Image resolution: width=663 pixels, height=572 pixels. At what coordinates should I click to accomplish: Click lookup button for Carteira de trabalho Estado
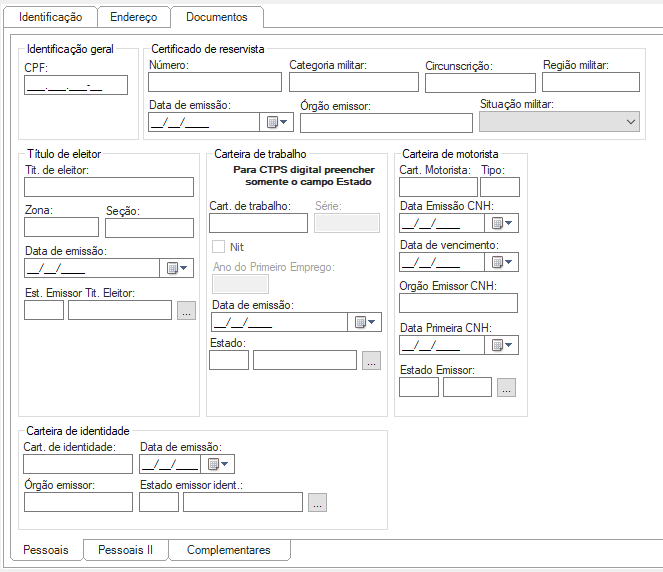371,361
